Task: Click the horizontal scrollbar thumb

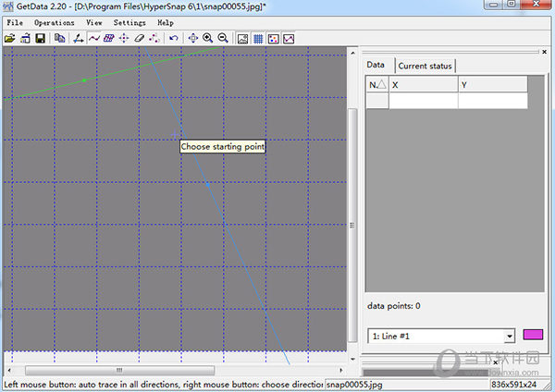Action: tap(119, 371)
